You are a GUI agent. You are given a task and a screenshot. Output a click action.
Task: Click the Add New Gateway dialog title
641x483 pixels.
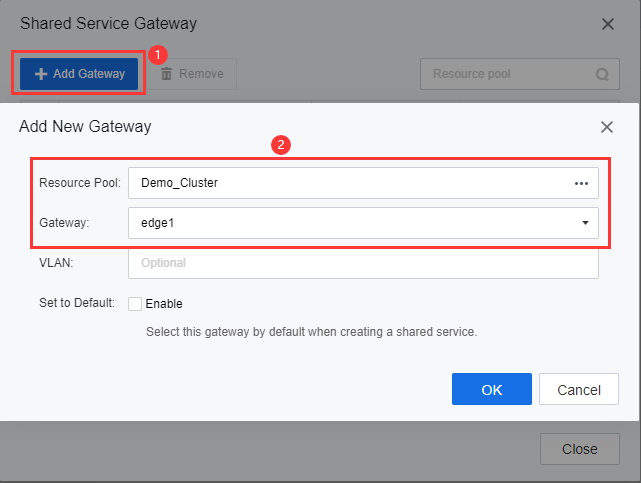pyautogui.click(x=85, y=127)
